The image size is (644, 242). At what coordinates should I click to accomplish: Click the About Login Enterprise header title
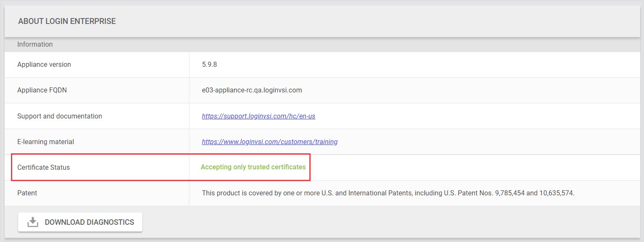click(67, 21)
